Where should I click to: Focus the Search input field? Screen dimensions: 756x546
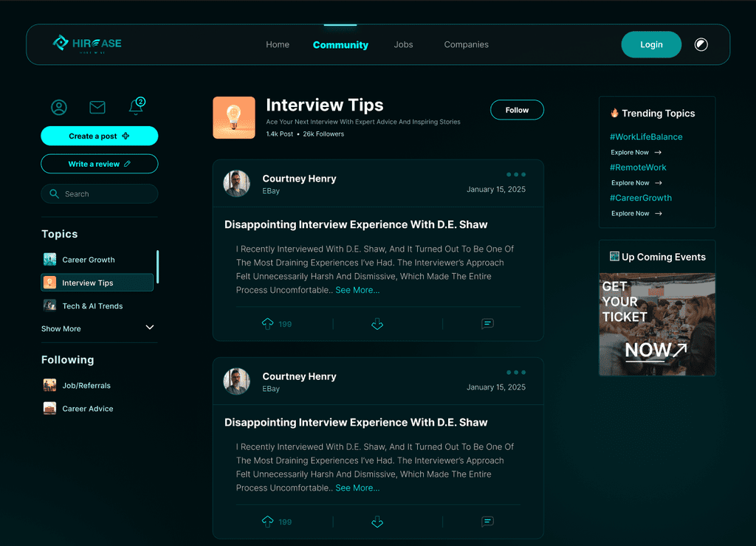[x=100, y=194]
